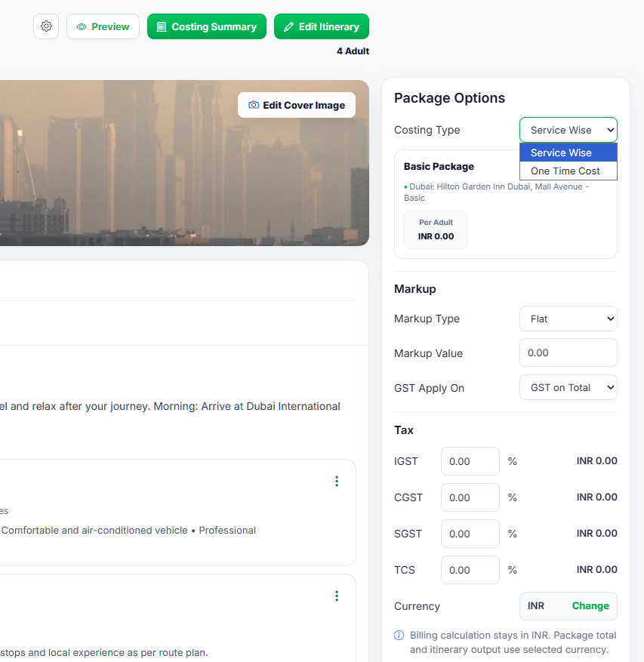This screenshot has width=644, height=662.
Task: Click Edit Cover Image button
Action: tap(297, 105)
